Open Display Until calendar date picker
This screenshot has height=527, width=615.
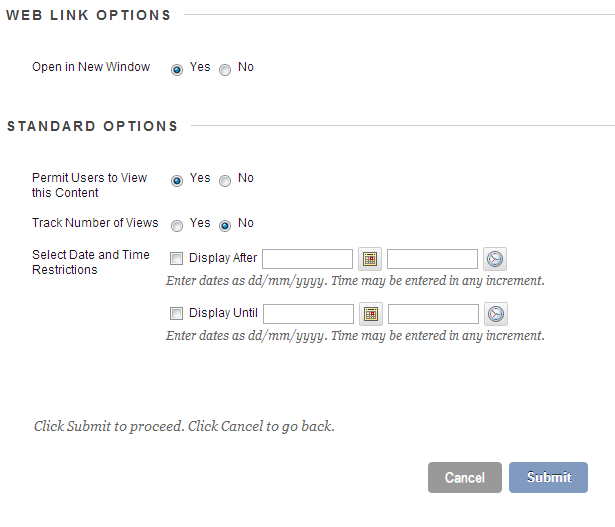pyautogui.click(x=371, y=314)
